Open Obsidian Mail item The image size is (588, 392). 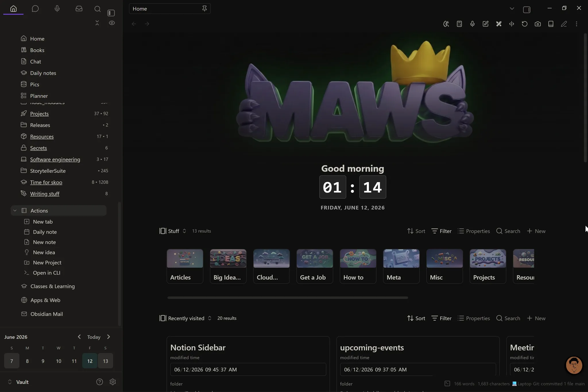(47, 314)
